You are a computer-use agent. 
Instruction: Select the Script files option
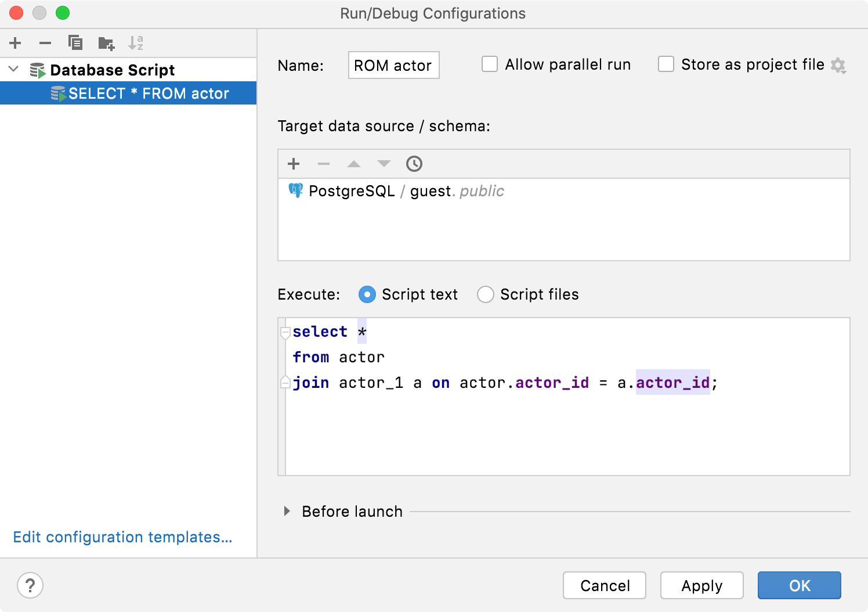(485, 294)
